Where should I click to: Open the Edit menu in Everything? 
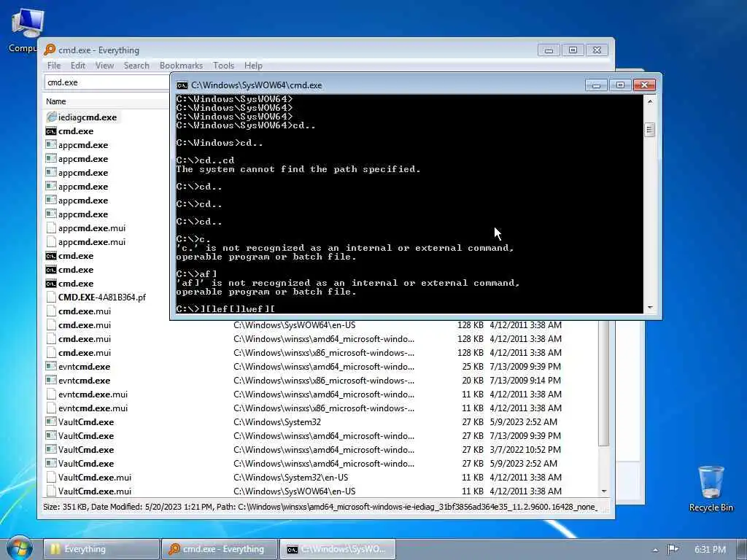click(77, 65)
